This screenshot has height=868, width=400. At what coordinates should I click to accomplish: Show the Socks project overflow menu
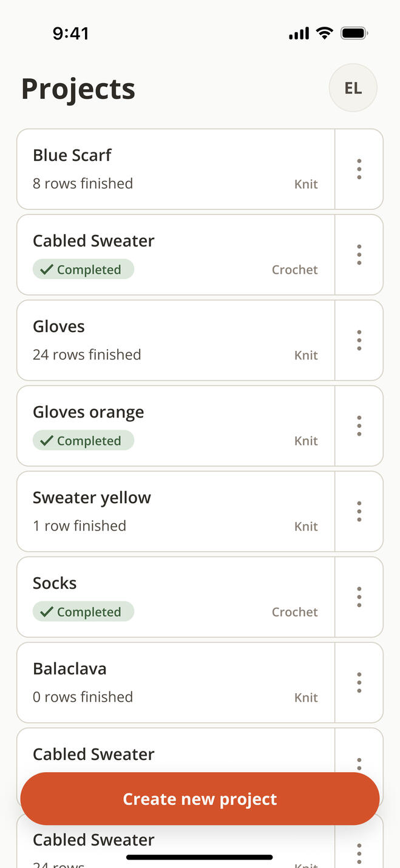tap(359, 597)
